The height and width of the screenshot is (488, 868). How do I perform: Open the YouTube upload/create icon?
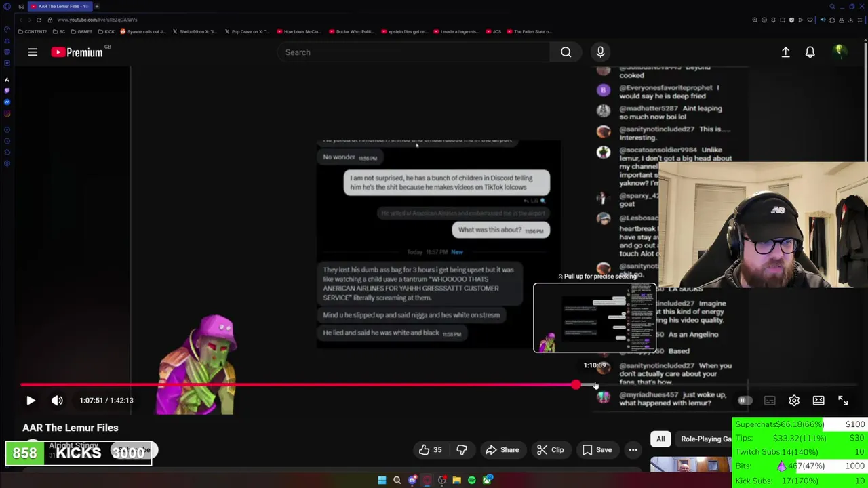(x=785, y=52)
